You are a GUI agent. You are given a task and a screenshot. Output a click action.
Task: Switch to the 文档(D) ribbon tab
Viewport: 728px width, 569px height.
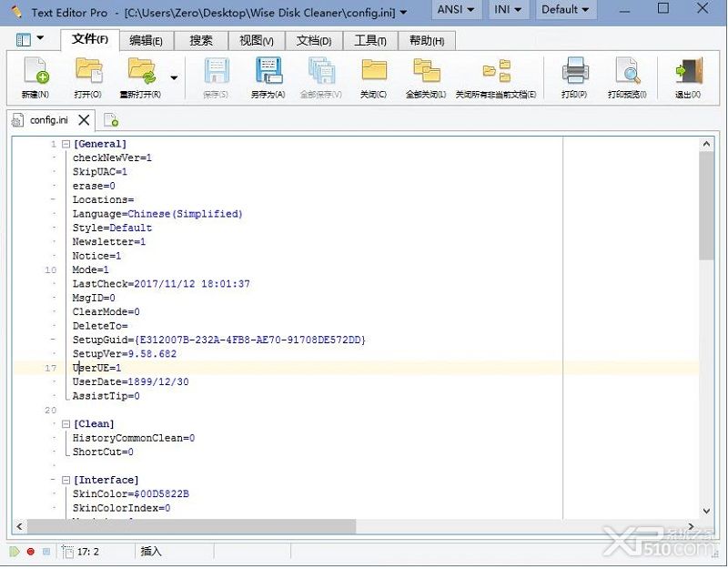pos(314,41)
